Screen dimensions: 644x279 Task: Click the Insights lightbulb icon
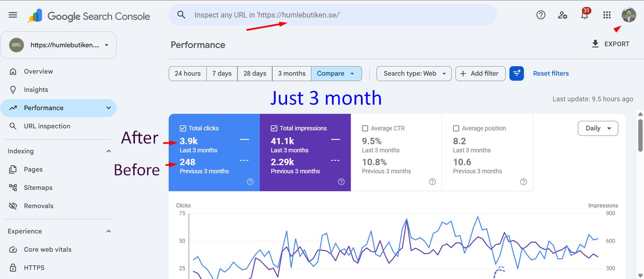[13, 90]
